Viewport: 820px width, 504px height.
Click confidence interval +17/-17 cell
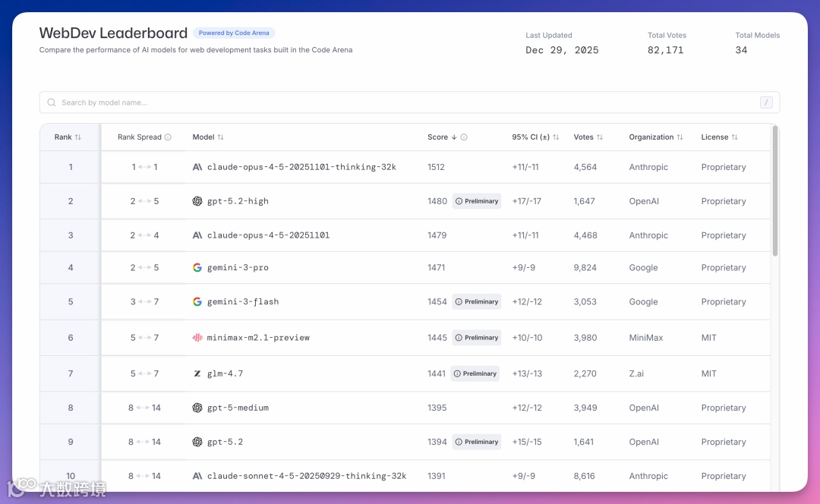(x=527, y=201)
